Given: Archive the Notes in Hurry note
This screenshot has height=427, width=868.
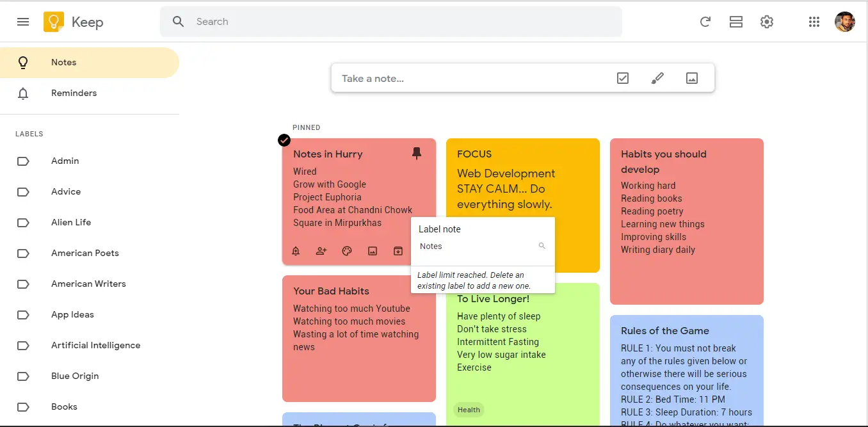Looking at the screenshot, I should [x=398, y=251].
